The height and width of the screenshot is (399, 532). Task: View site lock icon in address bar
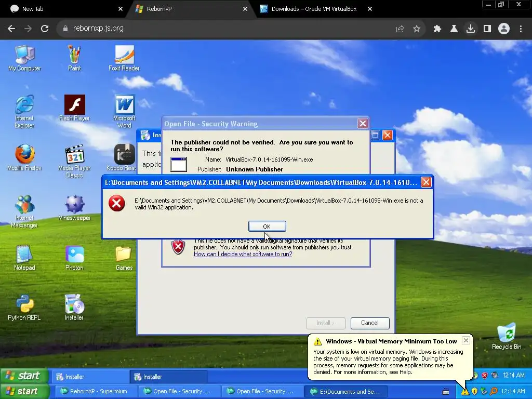coord(65,29)
